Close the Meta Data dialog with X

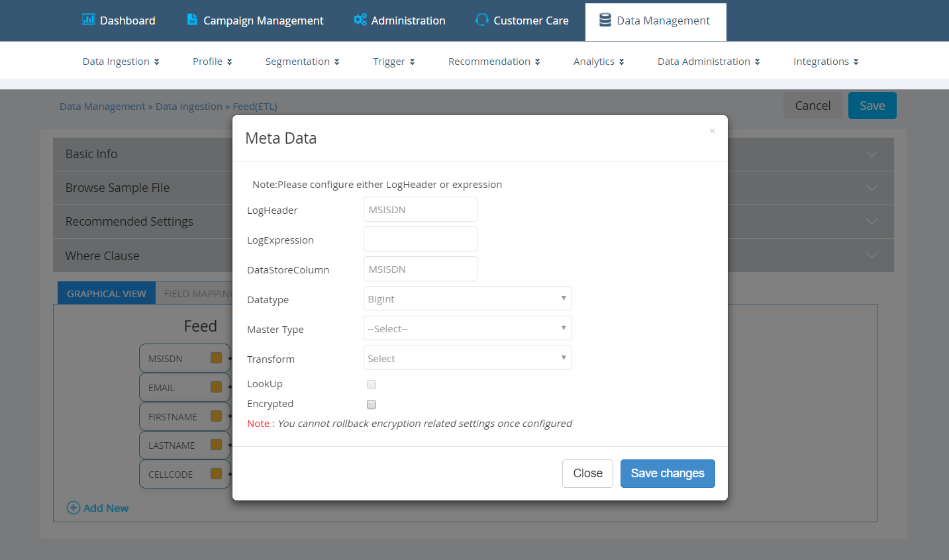712,131
